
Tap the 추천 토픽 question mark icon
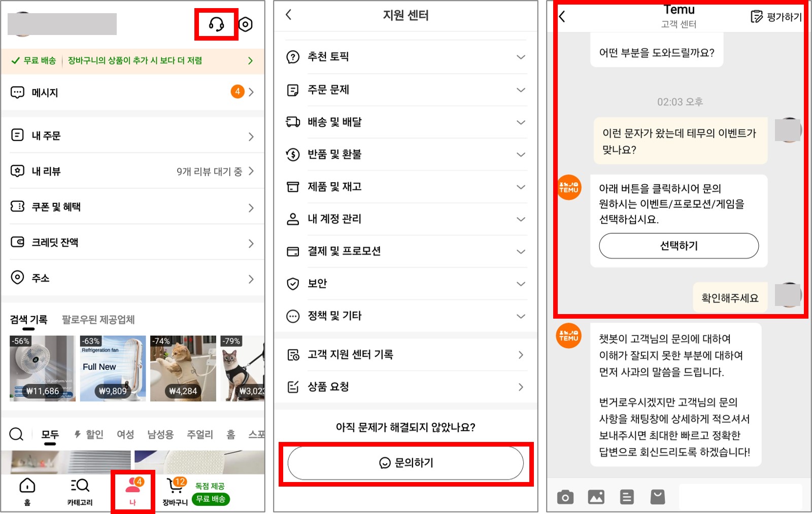click(x=293, y=57)
